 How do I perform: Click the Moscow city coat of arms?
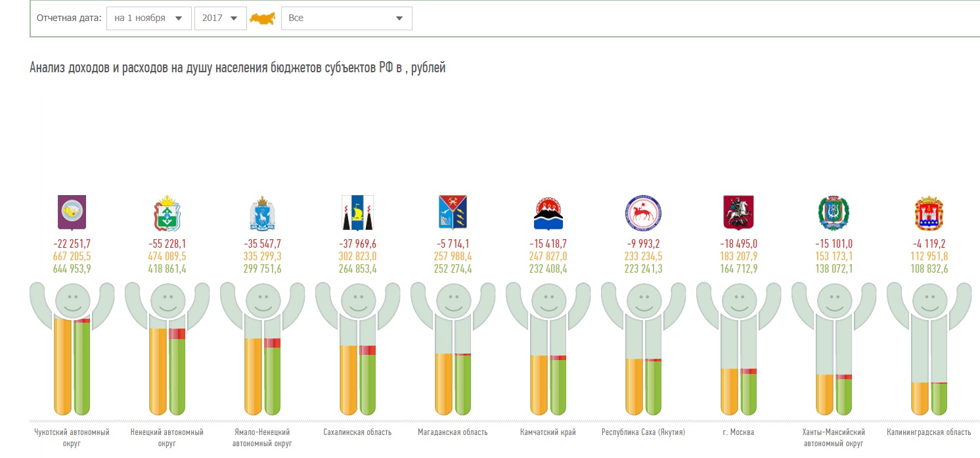(x=738, y=212)
